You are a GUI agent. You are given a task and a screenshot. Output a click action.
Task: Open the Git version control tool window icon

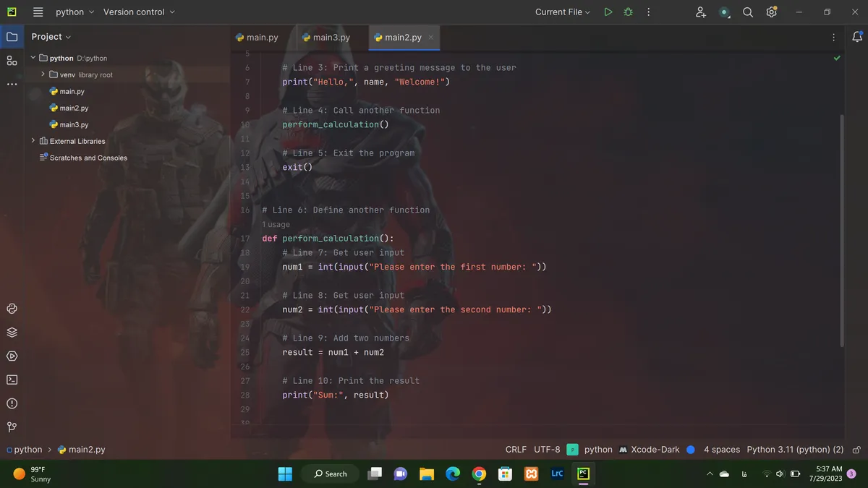click(x=12, y=427)
